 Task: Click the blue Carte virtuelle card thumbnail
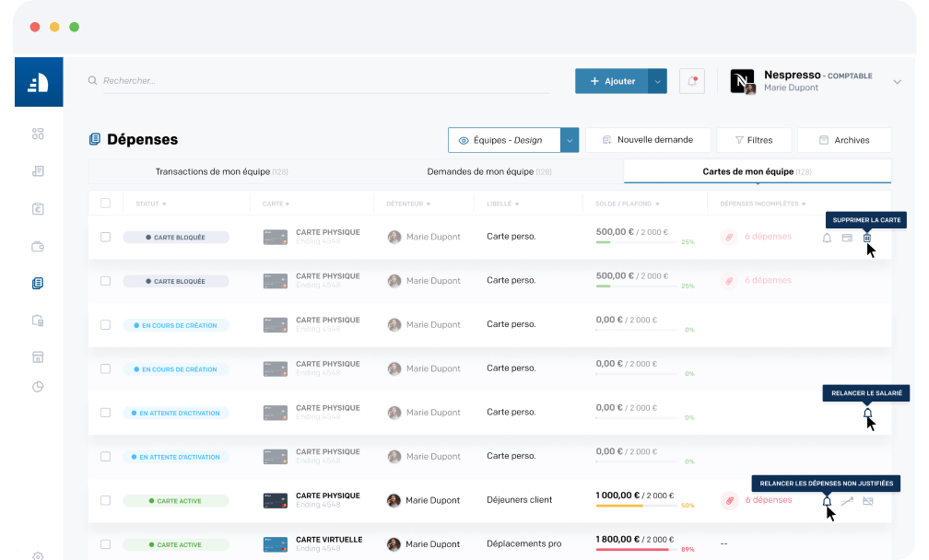276,544
